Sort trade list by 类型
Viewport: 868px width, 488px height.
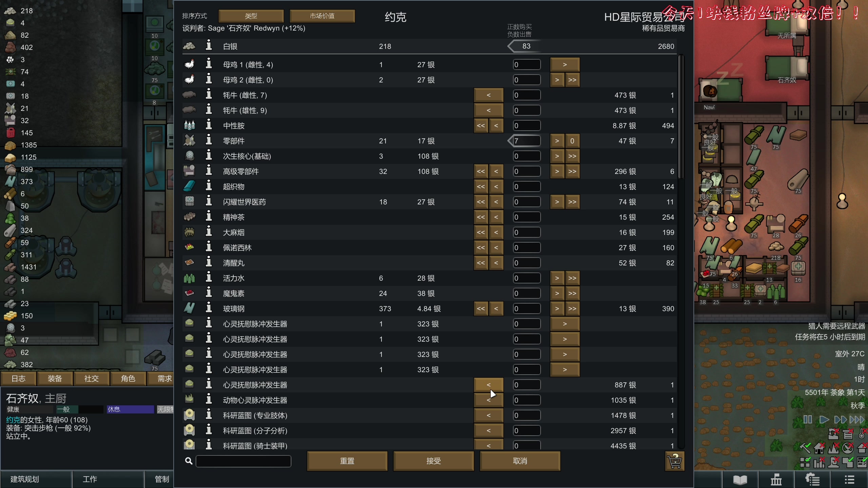point(251,16)
